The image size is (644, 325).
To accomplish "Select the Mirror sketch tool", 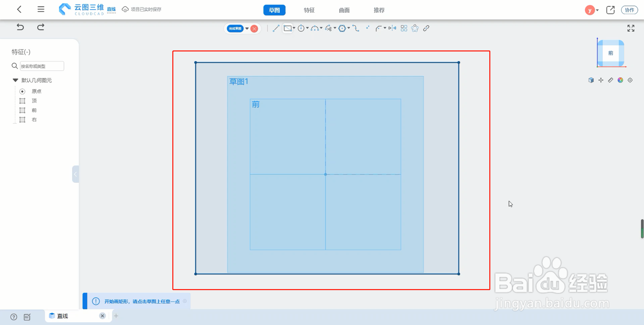I will point(392,28).
